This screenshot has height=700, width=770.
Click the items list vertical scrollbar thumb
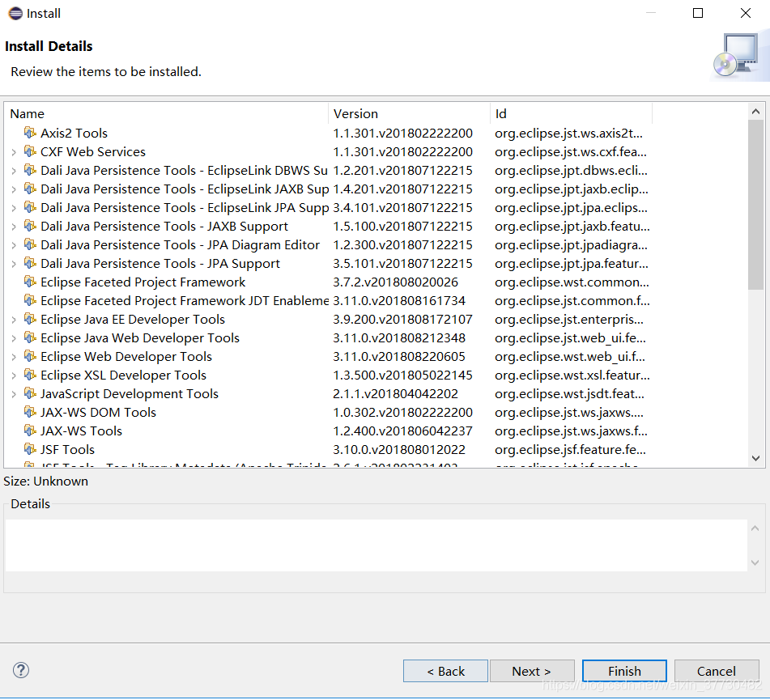[x=755, y=205]
